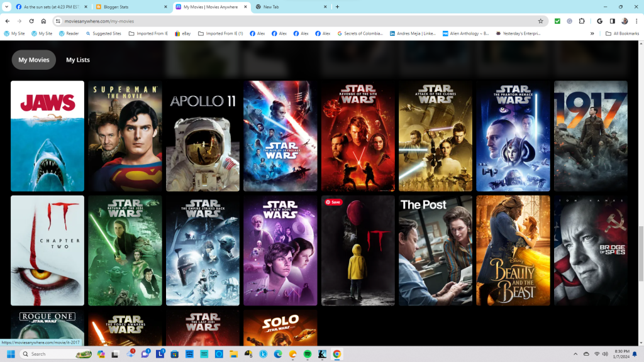Launch Spotify from the taskbar

[x=308, y=354]
